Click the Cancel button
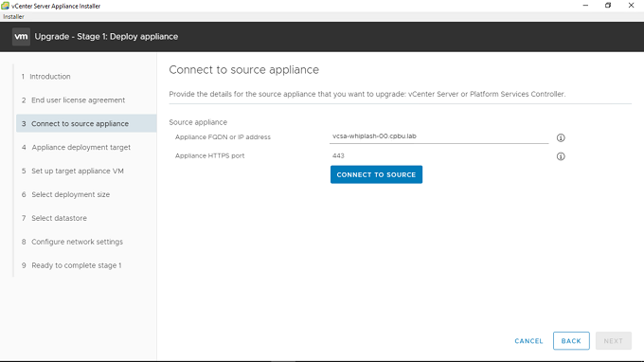 coord(528,341)
